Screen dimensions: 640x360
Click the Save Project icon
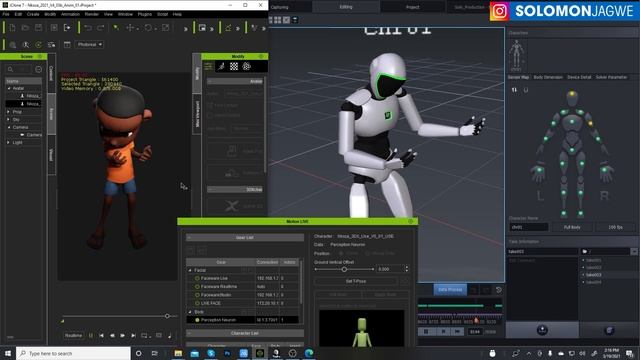click(x=38, y=28)
